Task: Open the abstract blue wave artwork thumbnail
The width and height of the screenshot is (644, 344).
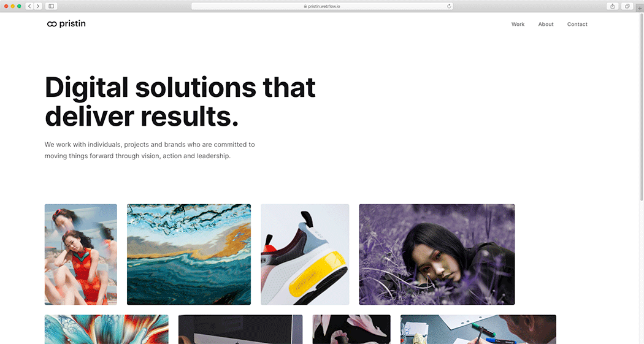Action: click(x=189, y=254)
